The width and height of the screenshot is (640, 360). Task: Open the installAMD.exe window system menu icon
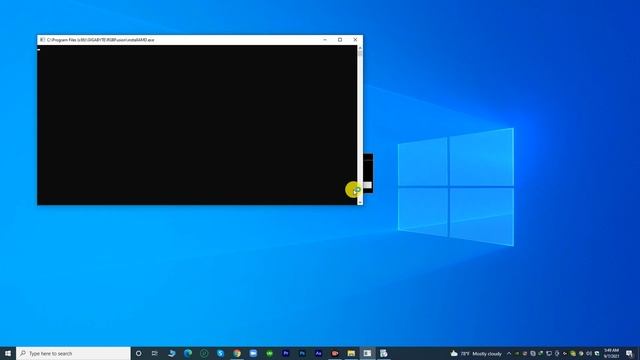click(x=42, y=40)
